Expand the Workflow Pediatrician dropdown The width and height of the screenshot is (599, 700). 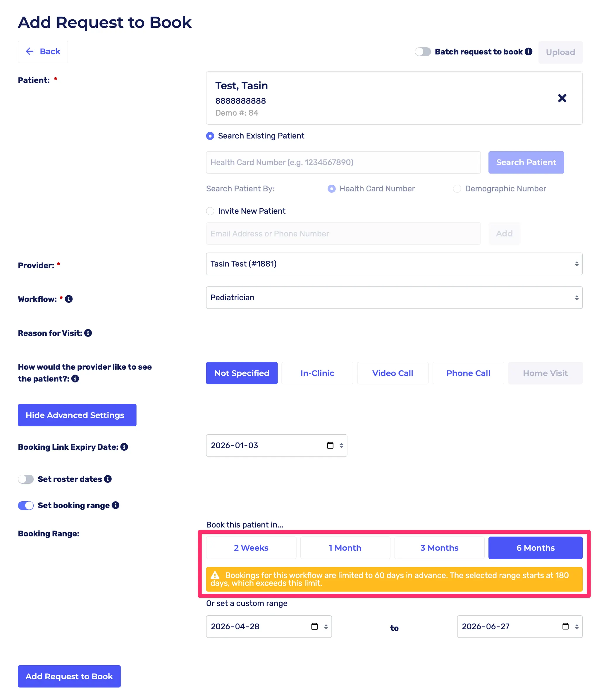[394, 298]
